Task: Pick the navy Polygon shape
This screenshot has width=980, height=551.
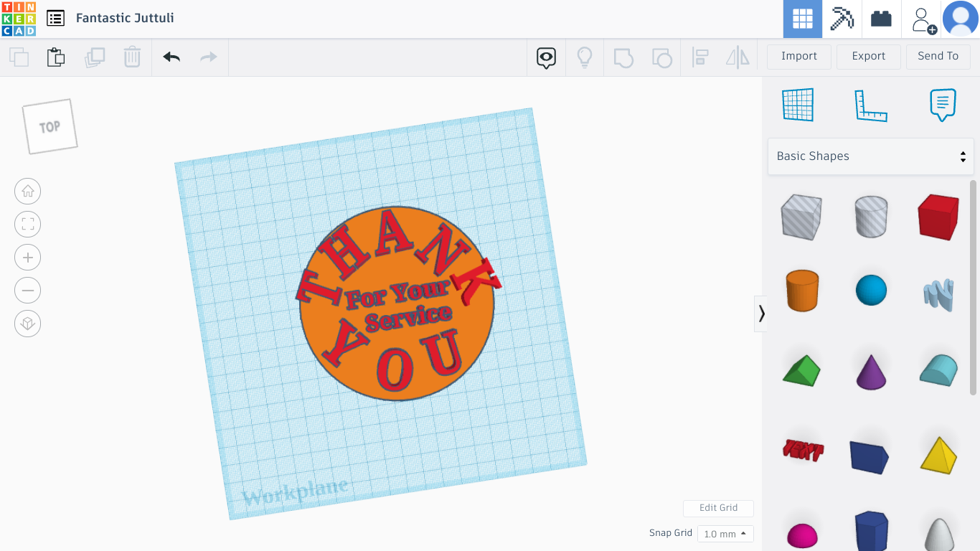Action: coord(871,531)
